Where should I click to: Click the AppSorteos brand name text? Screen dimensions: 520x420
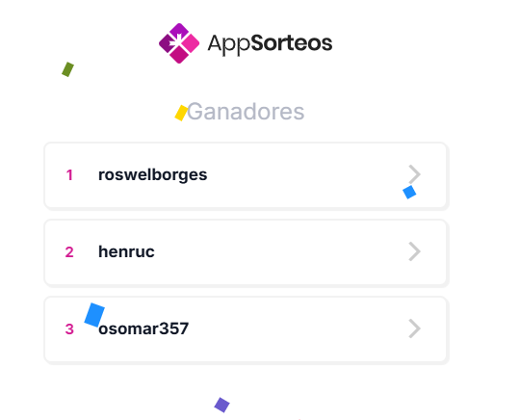270,43
